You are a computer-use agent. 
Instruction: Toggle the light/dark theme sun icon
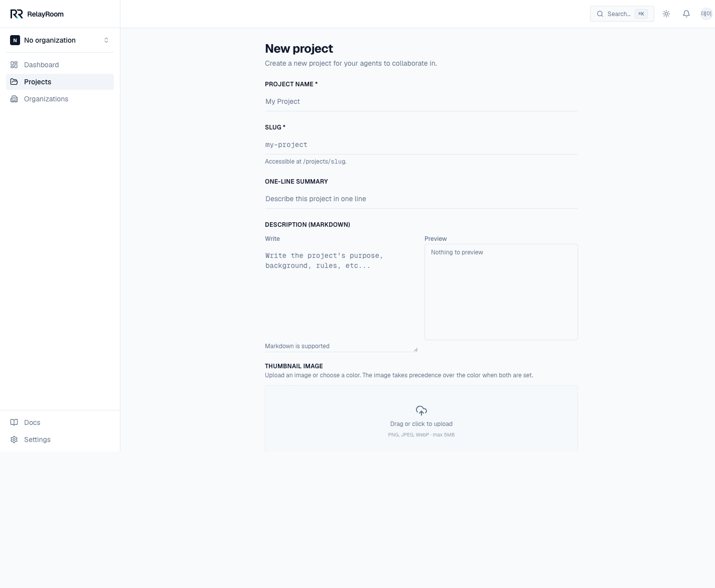pos(666,14)
